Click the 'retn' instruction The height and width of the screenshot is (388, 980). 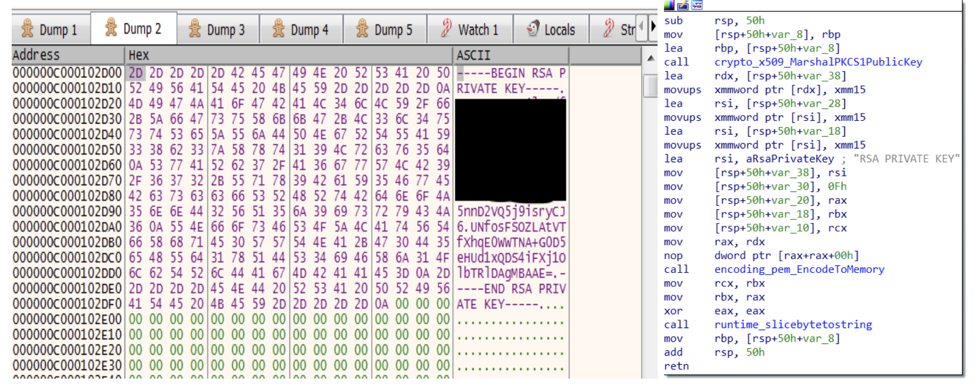(676, 366)
